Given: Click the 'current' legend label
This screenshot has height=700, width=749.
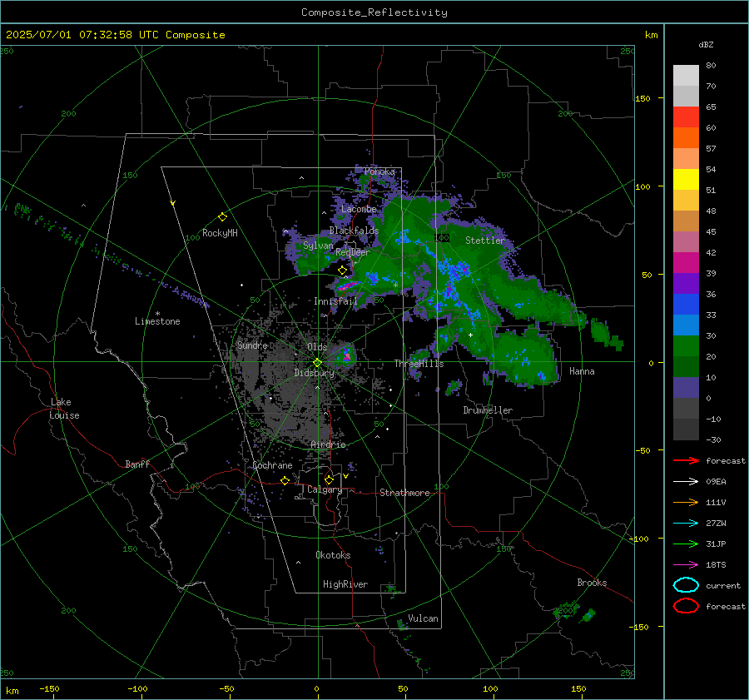Looking at the screenshot, I should click(x=723, y=585).
